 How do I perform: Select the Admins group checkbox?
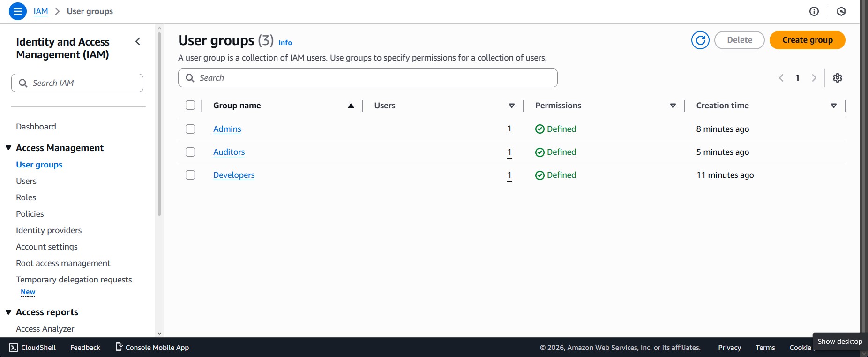point(190,129)
